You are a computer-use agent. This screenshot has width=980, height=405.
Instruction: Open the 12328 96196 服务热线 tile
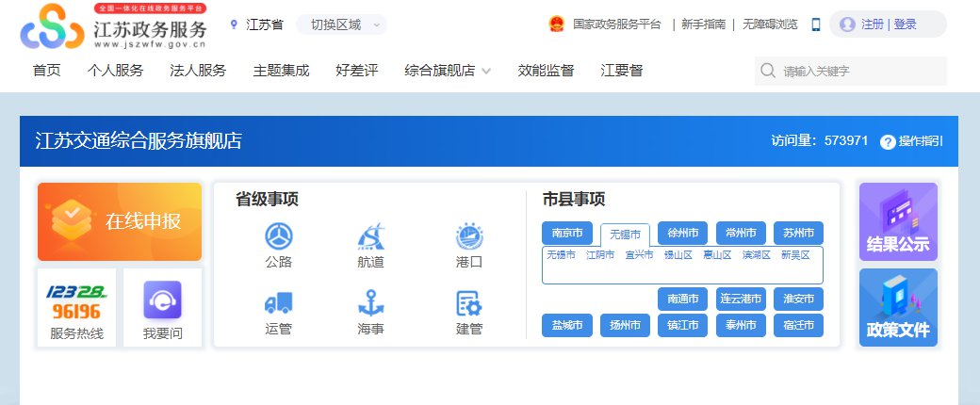[x=77, y=307]
